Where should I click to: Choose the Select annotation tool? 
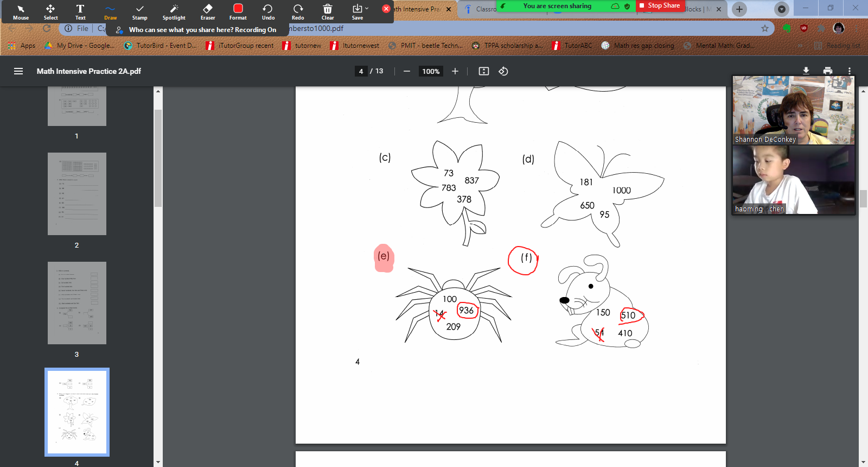[x=50, y=12]
